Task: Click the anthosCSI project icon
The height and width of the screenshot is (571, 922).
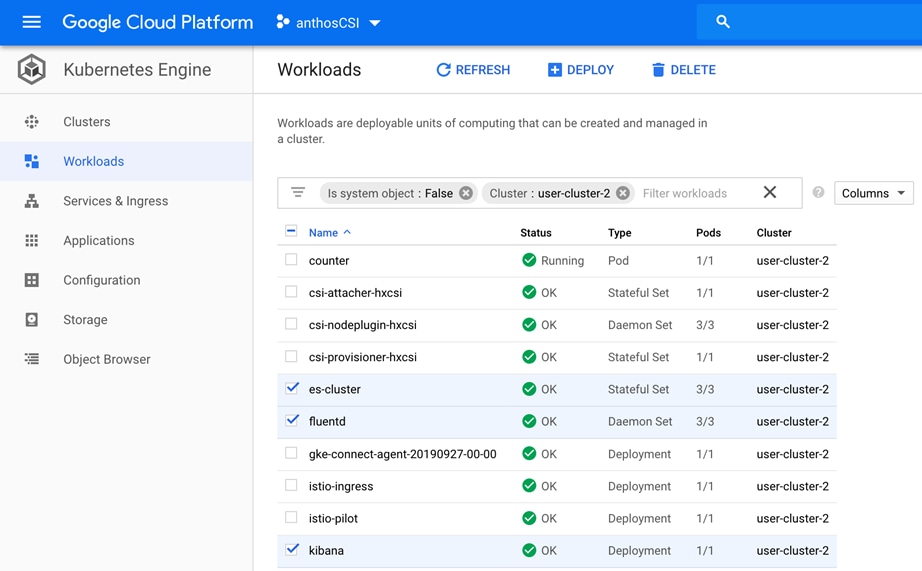Action: click(x=283, y=22)
